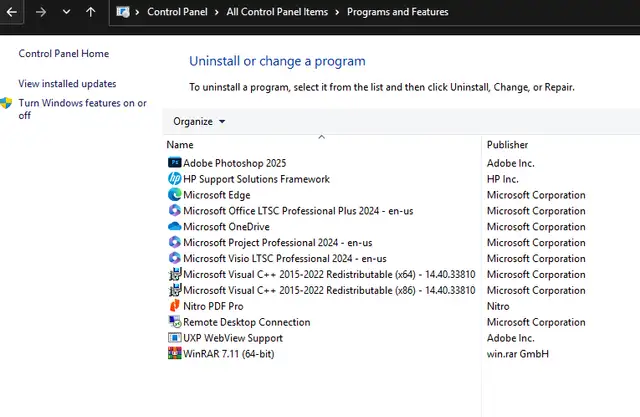Screen dimensions: 640x417
Task: Open the Organize dropdown menu
Action: 199,122
